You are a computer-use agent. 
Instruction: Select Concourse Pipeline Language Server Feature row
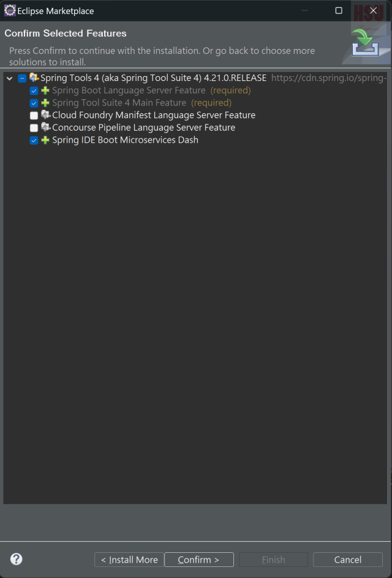coord(144,127)
